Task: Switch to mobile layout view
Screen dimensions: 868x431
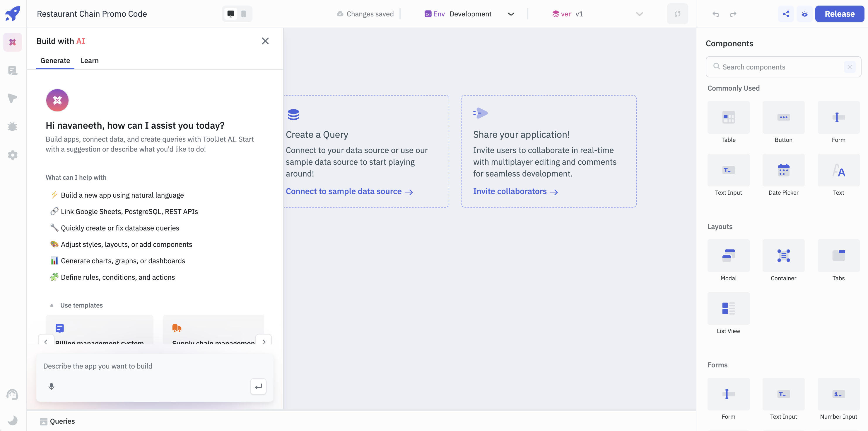Action: pyautogui.click(x=244, y=14)
